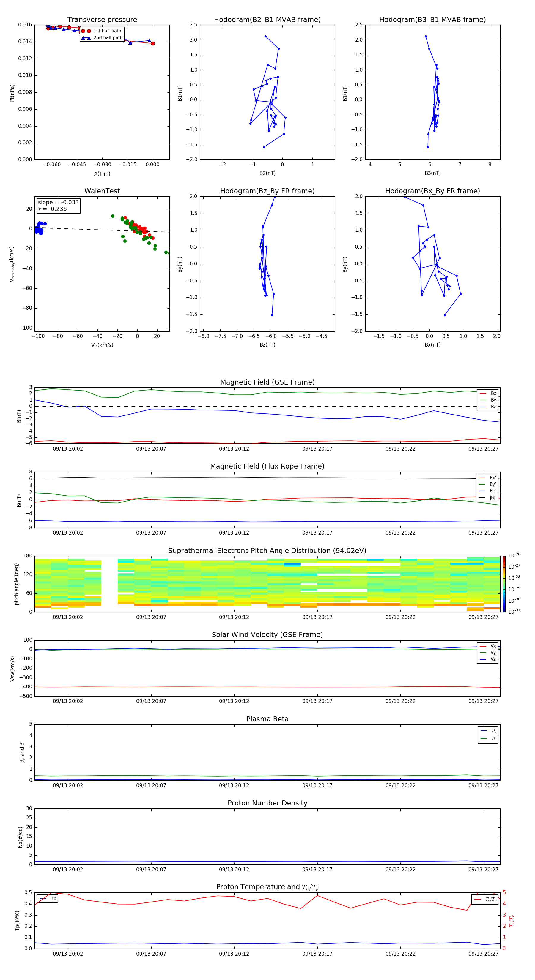Click the 10^-26 colorbar tick label

pos(514,555)
